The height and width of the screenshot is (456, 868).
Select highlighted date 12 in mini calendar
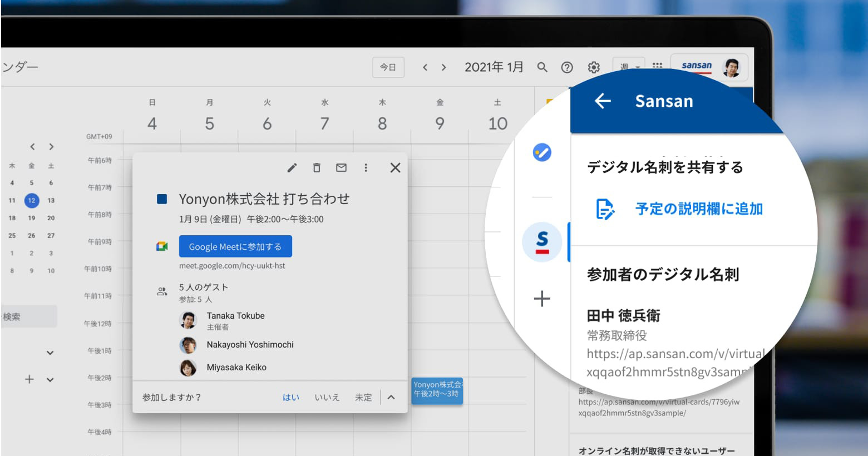(x=32, y=201)
